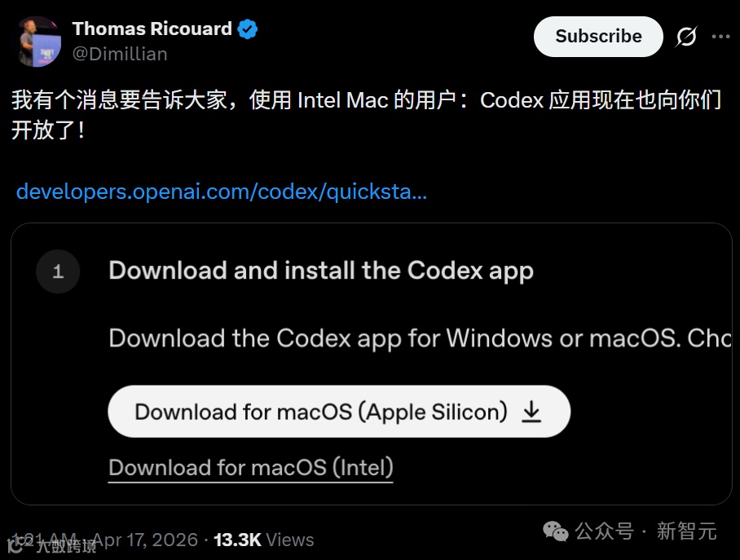The height and width of the screenshot is (560, 740).
Task: Click the WeChat logo icon
Action: 556,531
